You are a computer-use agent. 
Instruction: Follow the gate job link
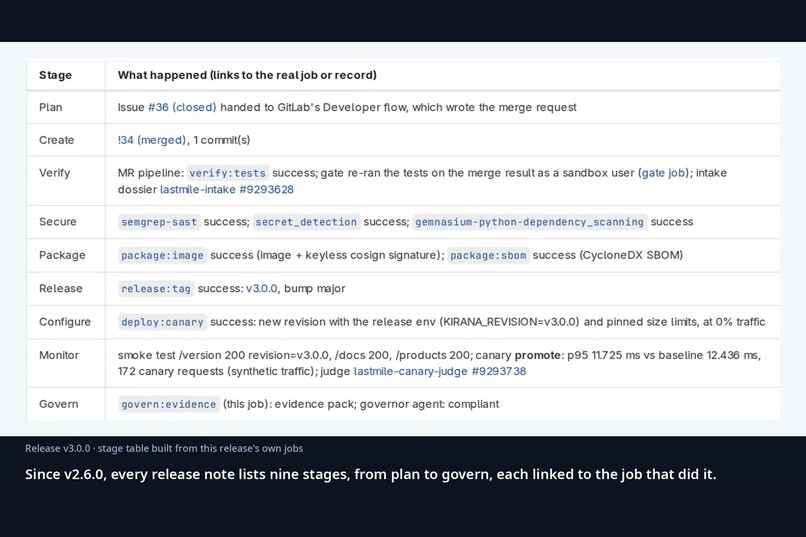point(663,173)
